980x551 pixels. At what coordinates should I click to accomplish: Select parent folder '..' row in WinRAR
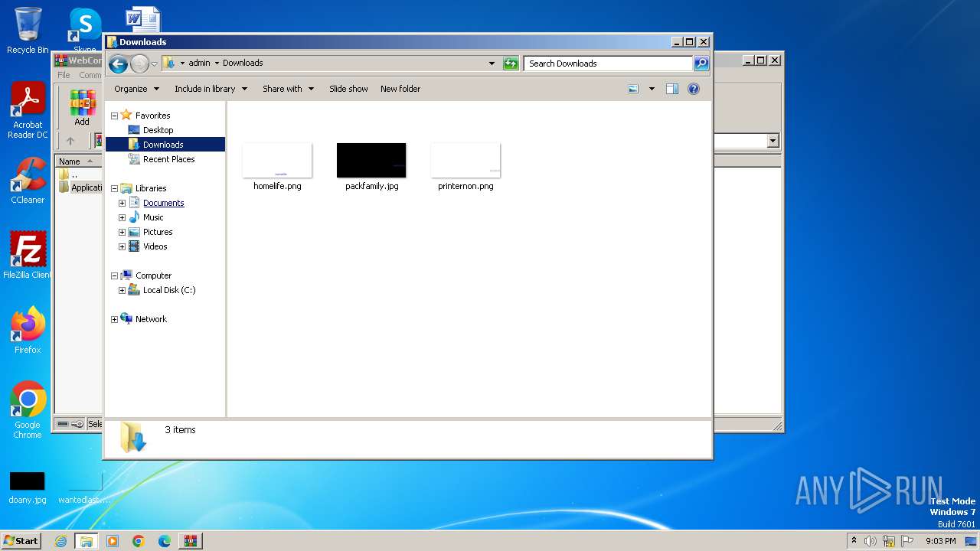tap(73, 174)
